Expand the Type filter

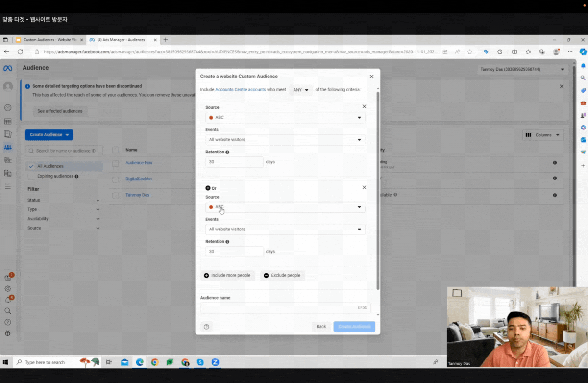64,209
